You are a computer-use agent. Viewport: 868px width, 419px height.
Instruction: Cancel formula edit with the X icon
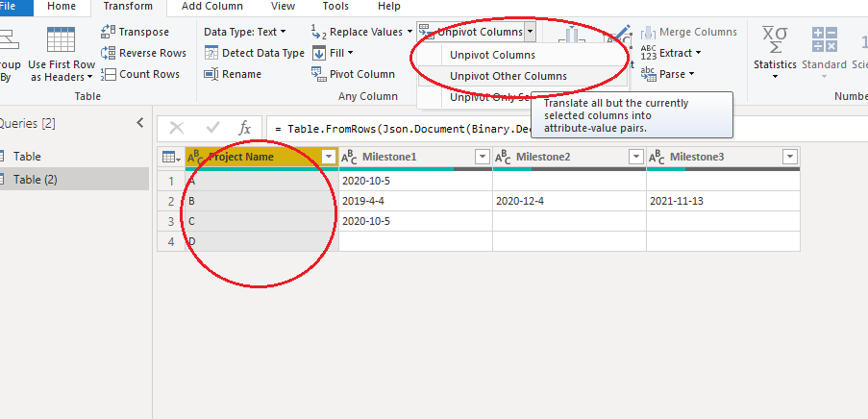[177, 129]
